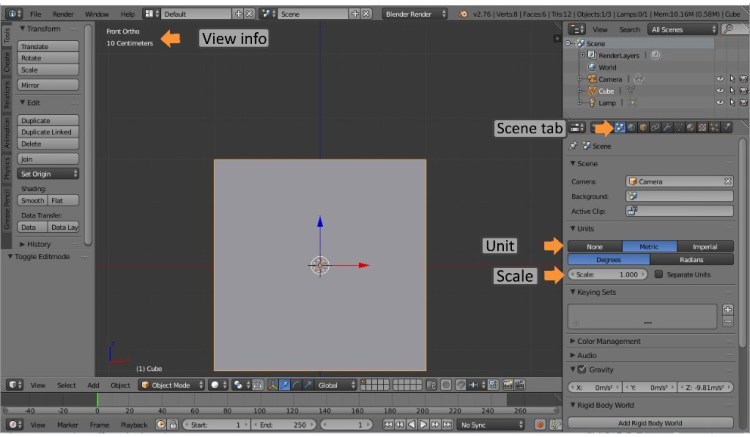Open the File menu
Image resolution: width=750 pixels, height=437 pixels.
(35, 14)
